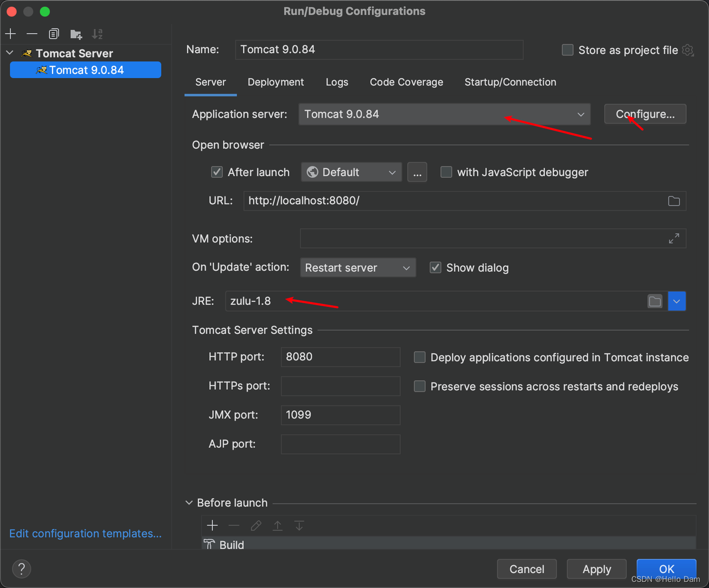The height and width of the screenshot is (588, 709).
Task: Click the browser ellipsis button
Action: [x=417, y=172]
